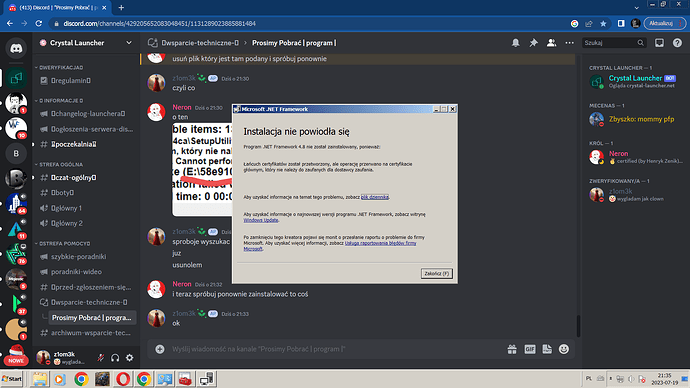The width and height of the screenshot is (690, 388).
Task: Collapse the STREFA OGÓLNA category
Action: 61,164
